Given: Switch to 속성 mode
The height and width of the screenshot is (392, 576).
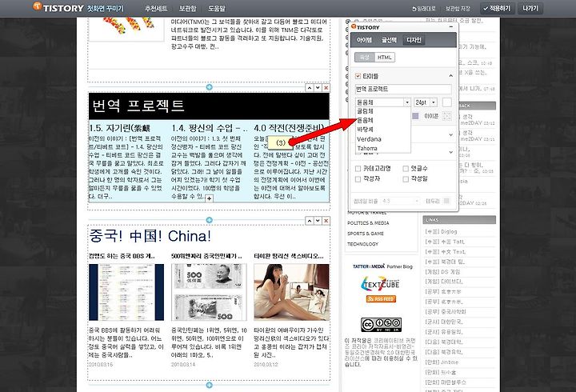Looking at the screenshot, I should click(x=365, y=58).
